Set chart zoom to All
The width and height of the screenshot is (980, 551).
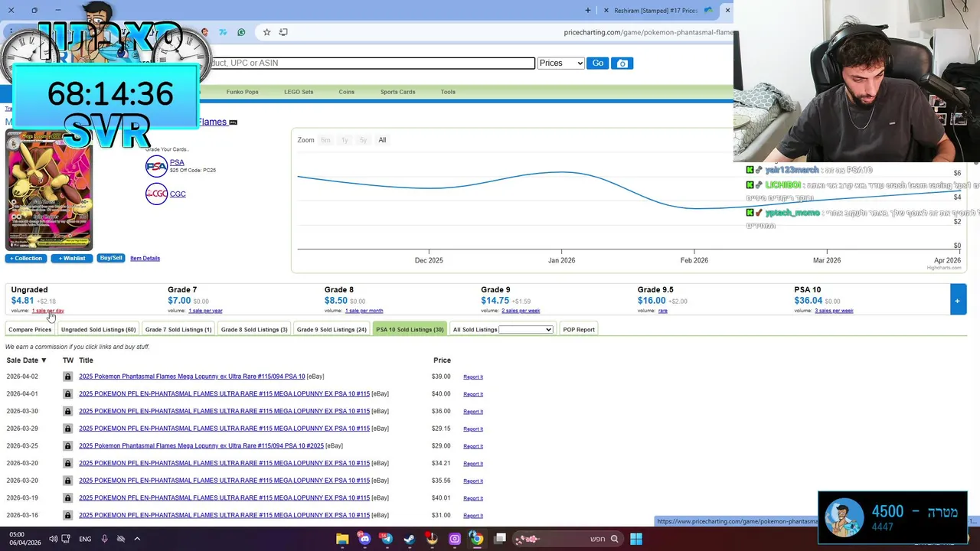382,140
